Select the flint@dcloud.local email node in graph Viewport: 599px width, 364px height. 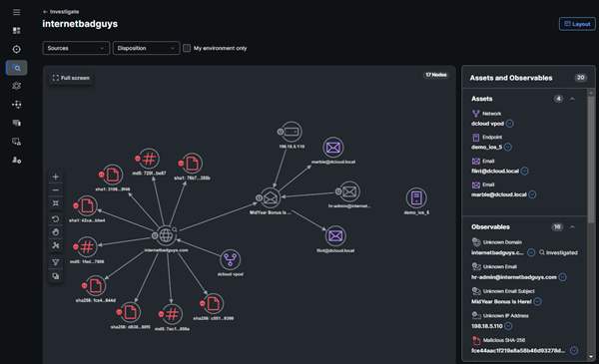point(335,236)
